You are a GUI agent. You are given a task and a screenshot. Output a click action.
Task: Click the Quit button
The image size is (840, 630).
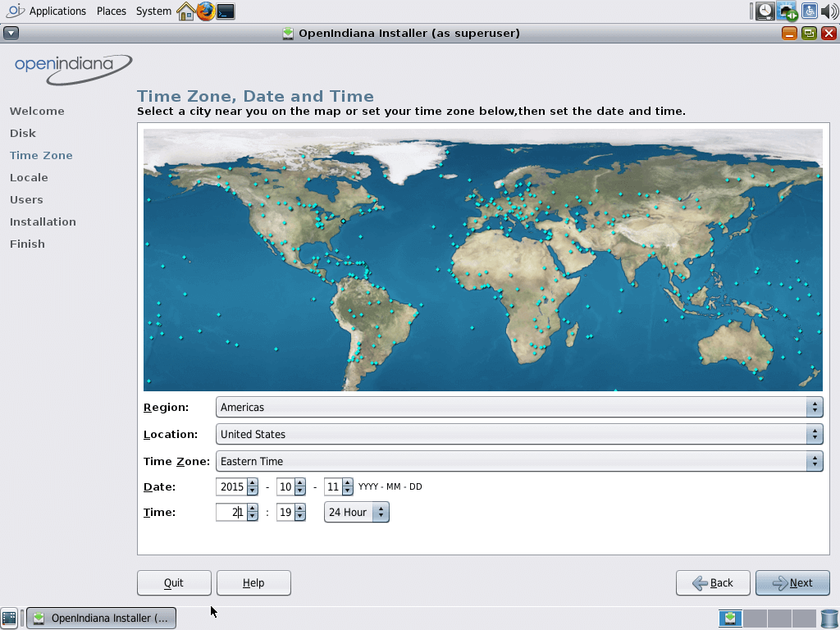[174, 583]
